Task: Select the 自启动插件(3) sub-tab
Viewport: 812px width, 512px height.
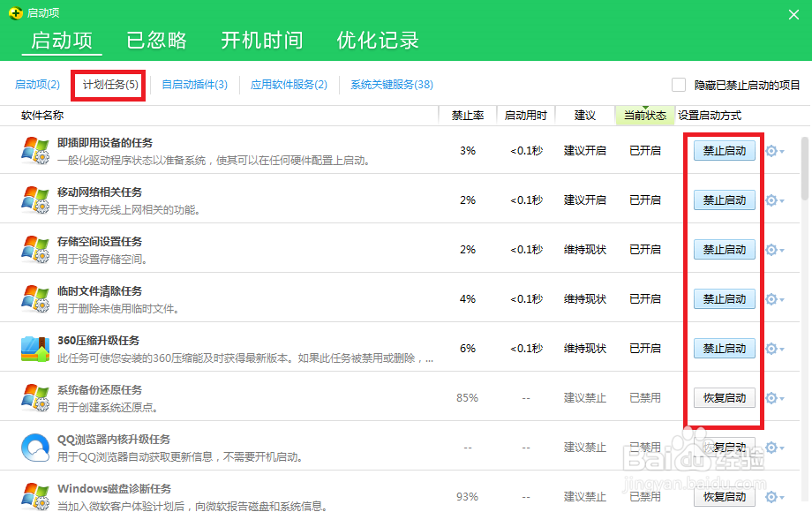Action: coord(194,85)
